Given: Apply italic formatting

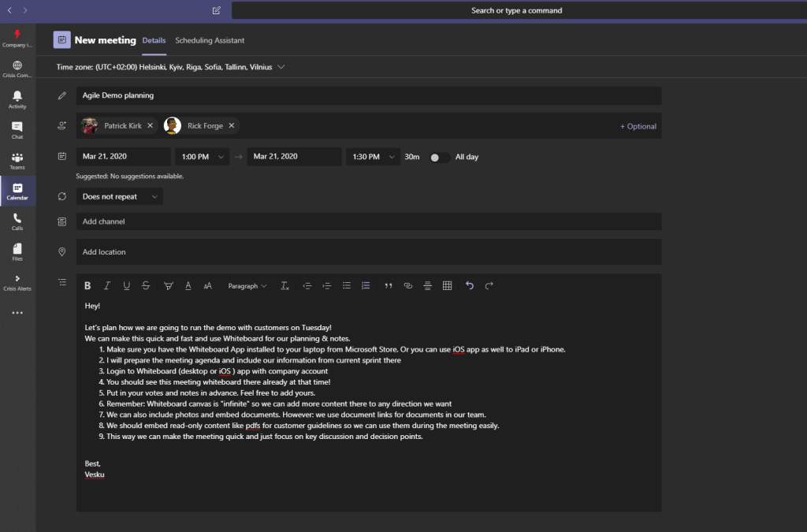Looking at the screenshot, I should coord(107,285).
